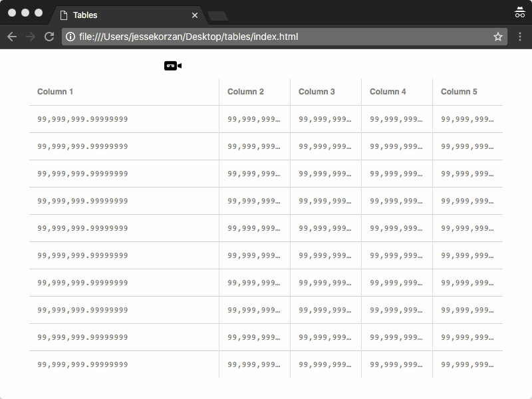
Task: Click first row truncated value in Column 3
Action: point(325,120)
